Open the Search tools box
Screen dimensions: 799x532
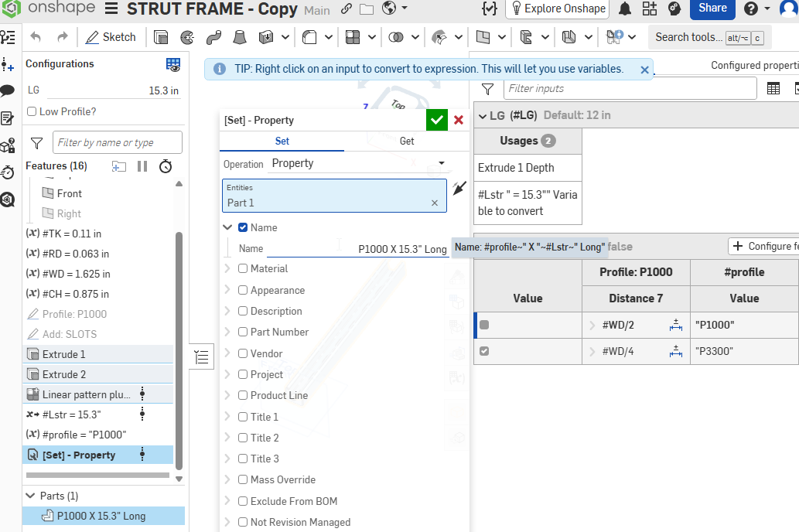(x=709, y=37)
